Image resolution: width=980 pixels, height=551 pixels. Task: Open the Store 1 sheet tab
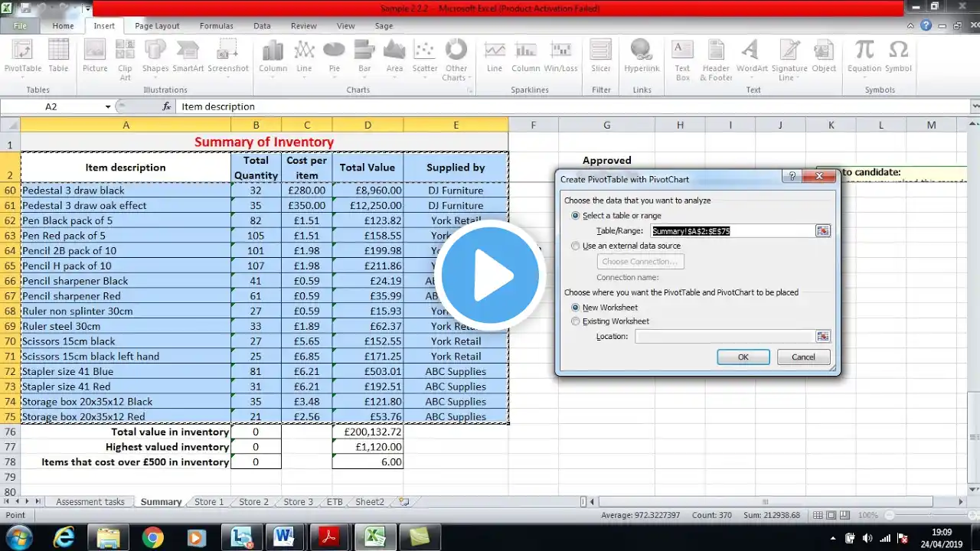(209, 502)
